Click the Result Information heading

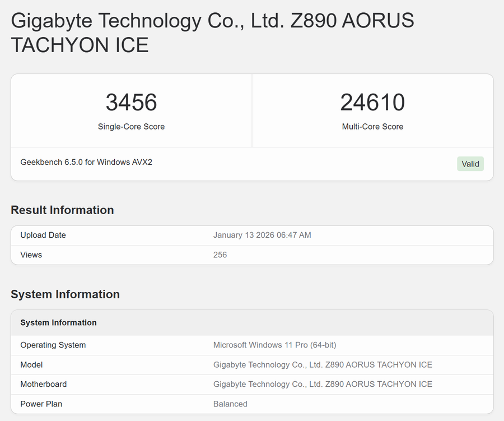(62, 210)
